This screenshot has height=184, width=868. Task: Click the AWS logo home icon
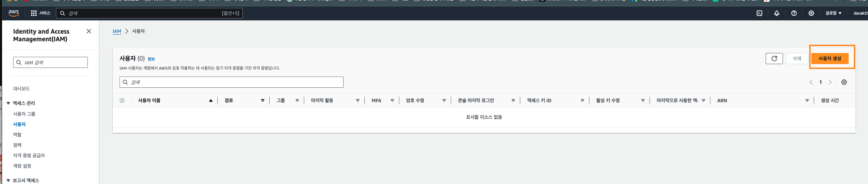(x=13, y=13)
